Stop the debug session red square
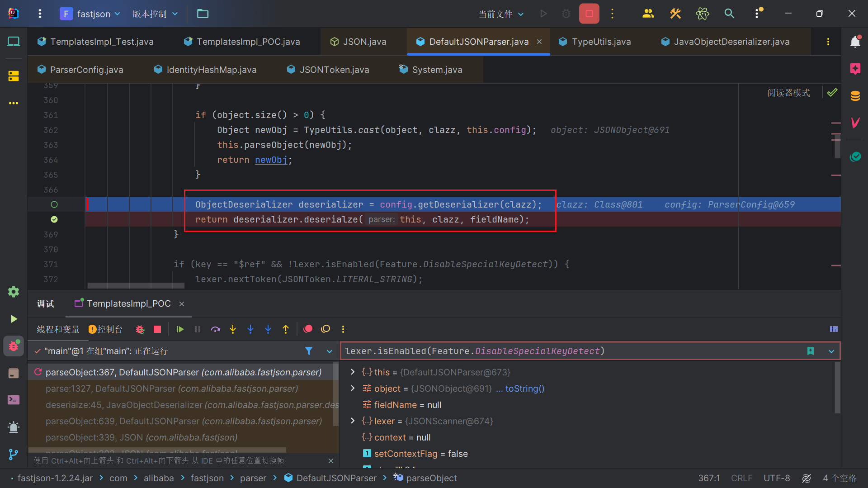This screenshot has width=868, height=488. 157,329
